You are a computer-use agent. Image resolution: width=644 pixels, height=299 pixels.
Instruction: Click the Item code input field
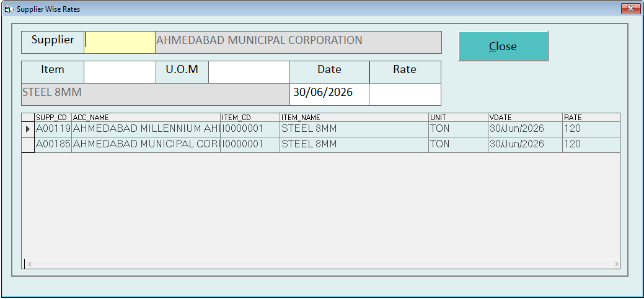[x=120, y=72]
